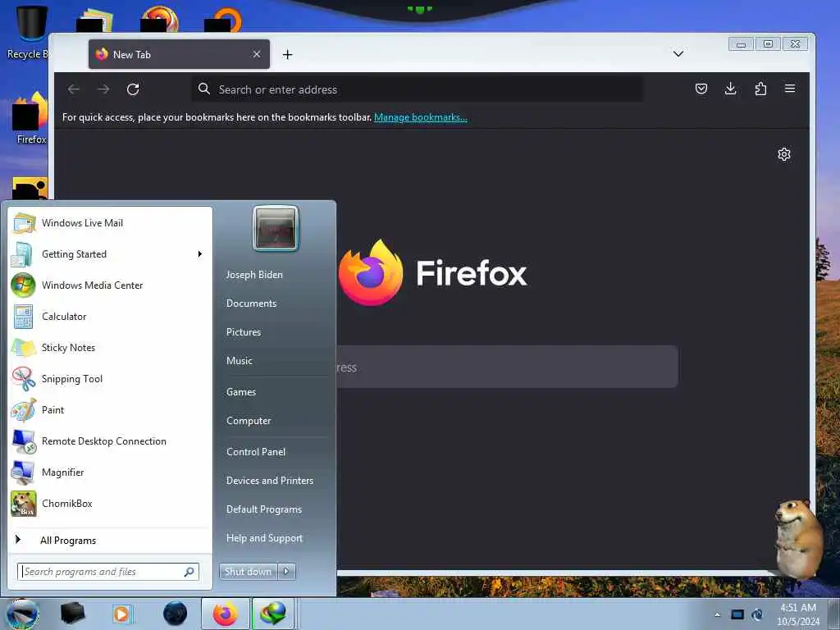Focus the Search or enter address bar
The width and height of the screenshot is (840, 630).
pos(418,89)
